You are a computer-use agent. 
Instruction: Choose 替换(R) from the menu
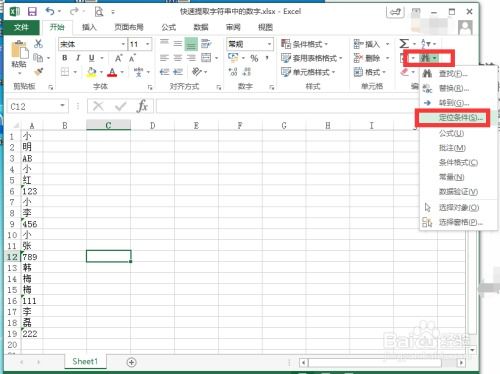[458, 88]
